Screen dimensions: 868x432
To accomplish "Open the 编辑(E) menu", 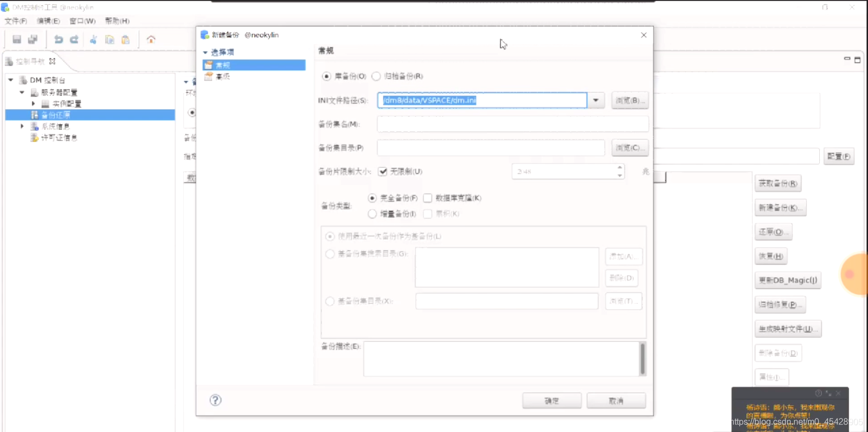I will point(48,21).
